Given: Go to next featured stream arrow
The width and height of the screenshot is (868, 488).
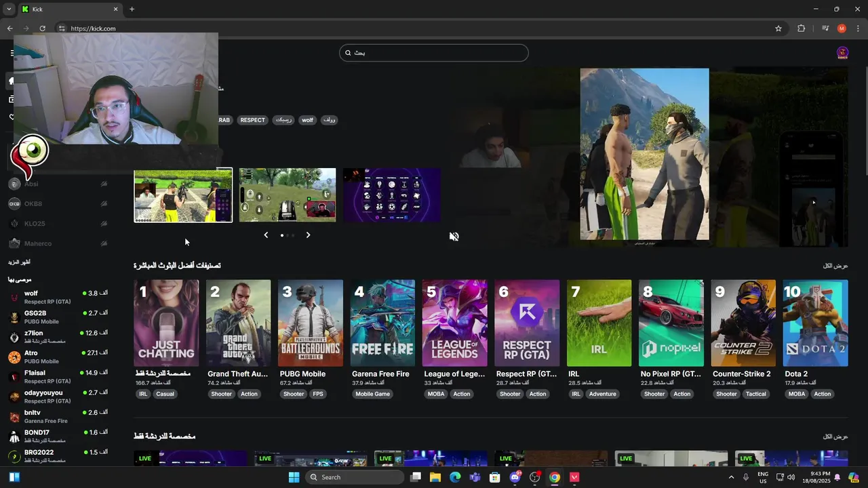Looking at the screenshot, I should coord(308,235).
